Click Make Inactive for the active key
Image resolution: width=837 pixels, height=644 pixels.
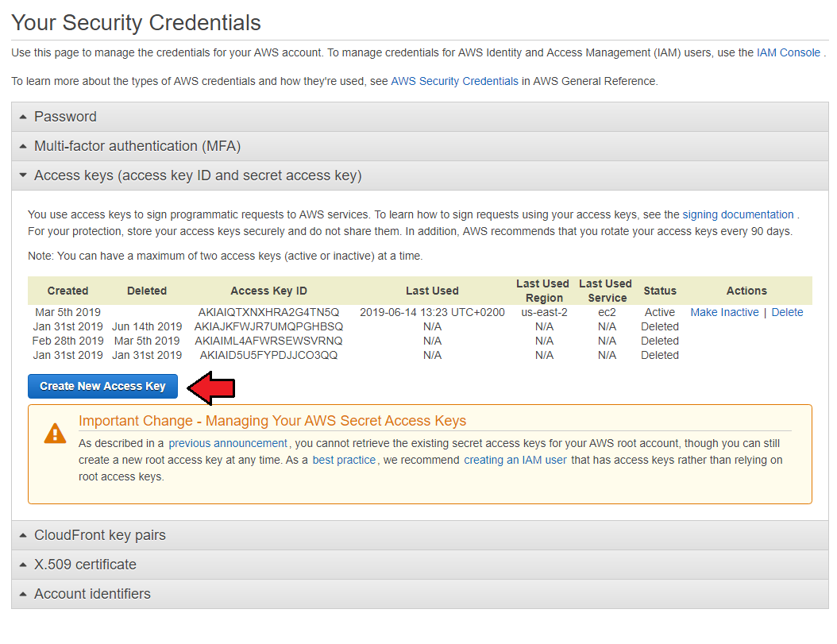tap(724, 312)
